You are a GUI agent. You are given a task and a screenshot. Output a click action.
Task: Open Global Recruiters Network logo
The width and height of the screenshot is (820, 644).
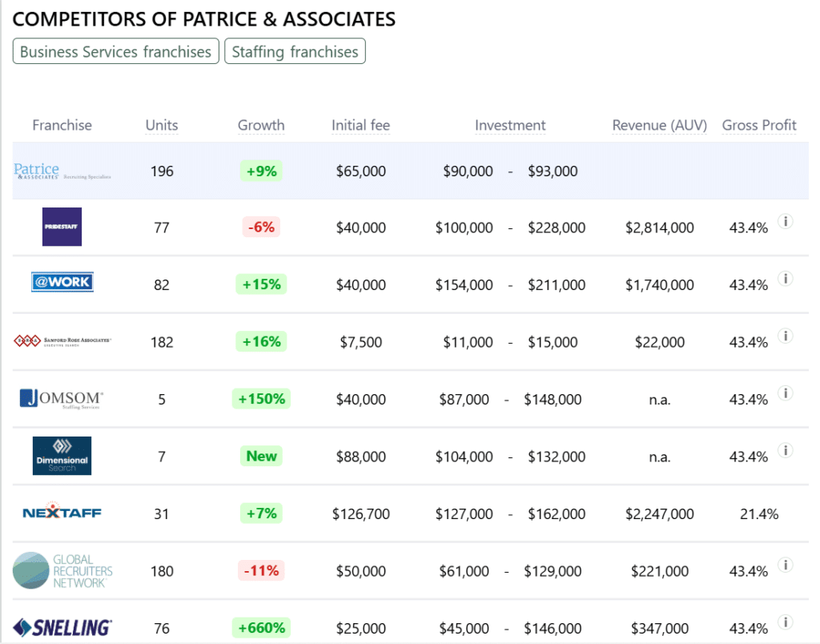(x=62, y=571)
